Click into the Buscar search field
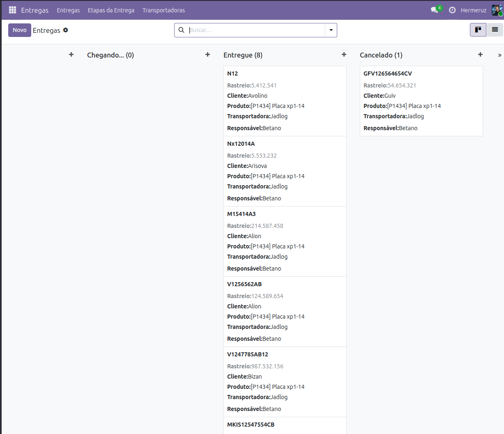 pyautogui.click(x=255, y=30)
